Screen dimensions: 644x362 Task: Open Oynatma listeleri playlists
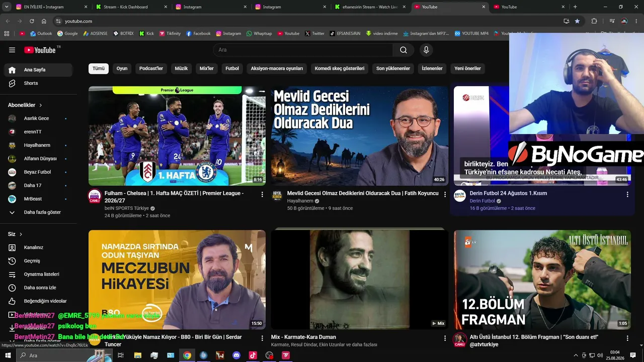point(38,274)
